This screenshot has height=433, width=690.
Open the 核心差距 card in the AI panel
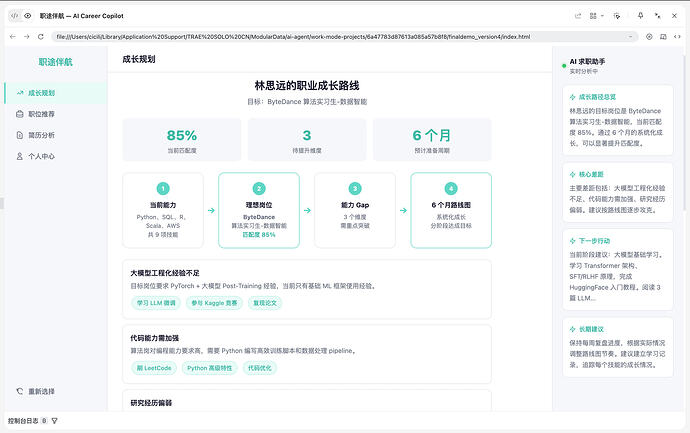click(x=618, y=192)
